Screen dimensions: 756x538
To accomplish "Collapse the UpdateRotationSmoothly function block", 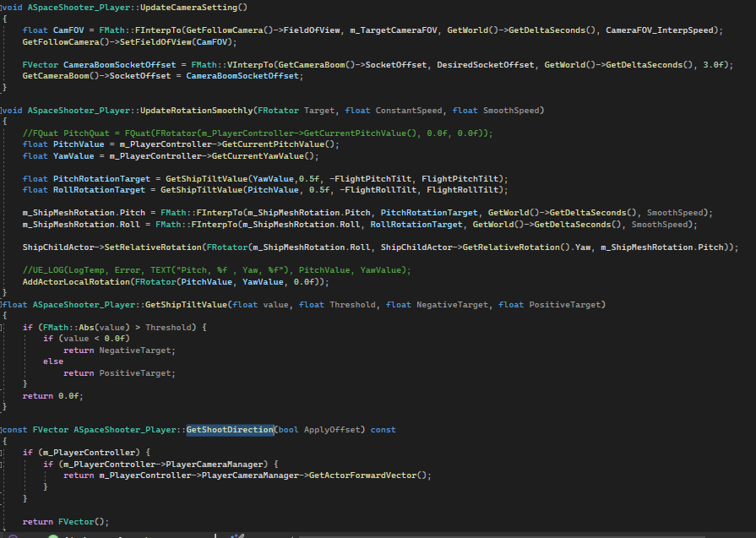I will pos(3,111).
